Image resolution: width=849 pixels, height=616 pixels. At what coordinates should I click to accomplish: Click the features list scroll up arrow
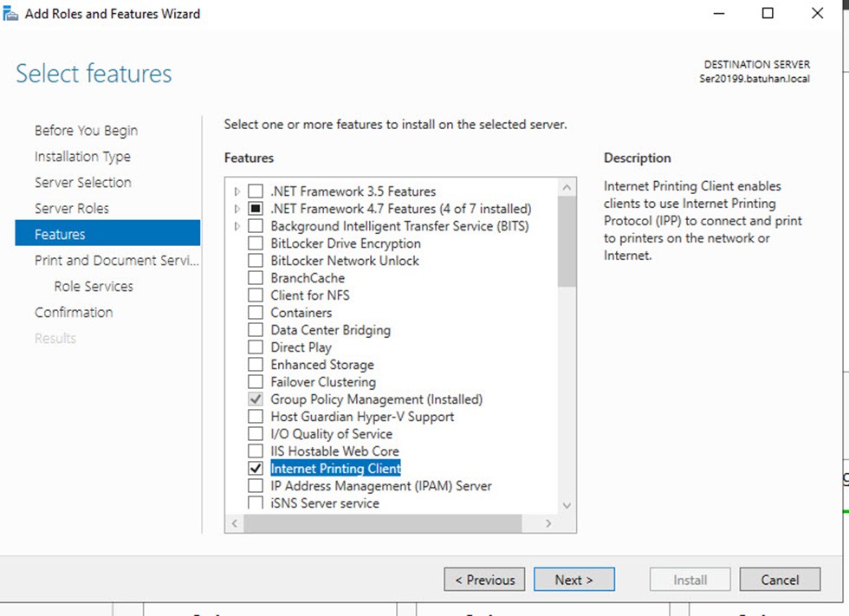[567, 187]
